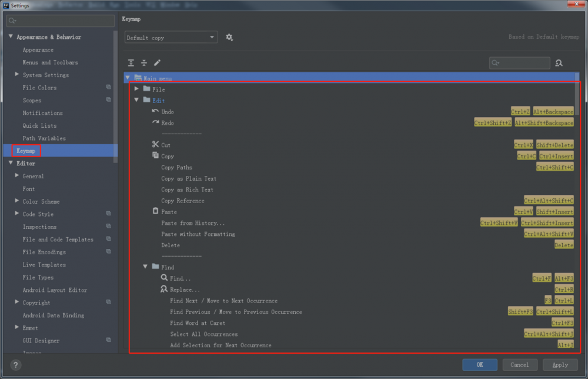Click the Cancel button
Screen dimensions: 588x379
pos(520,365)
